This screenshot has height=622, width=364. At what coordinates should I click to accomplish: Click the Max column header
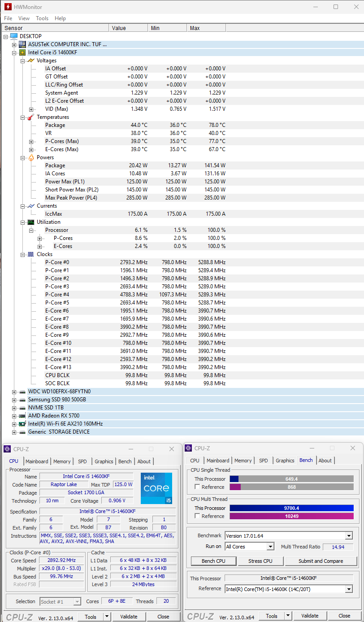206,28
